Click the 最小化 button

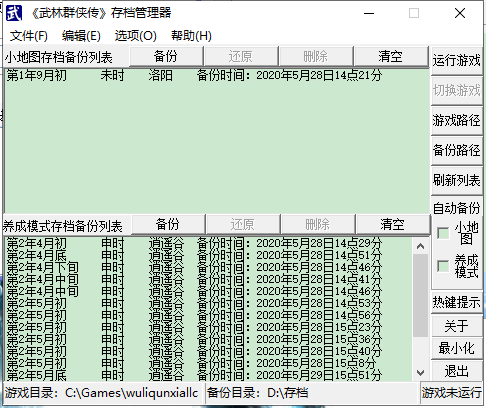click(x=457, y=348)
